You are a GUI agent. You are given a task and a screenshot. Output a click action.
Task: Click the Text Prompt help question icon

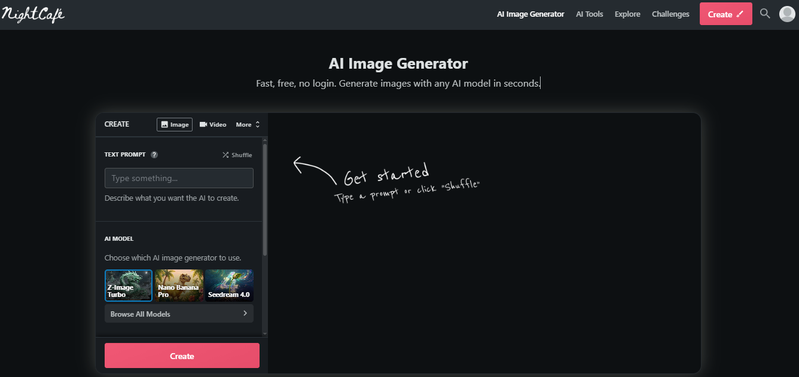coord(154,155)
